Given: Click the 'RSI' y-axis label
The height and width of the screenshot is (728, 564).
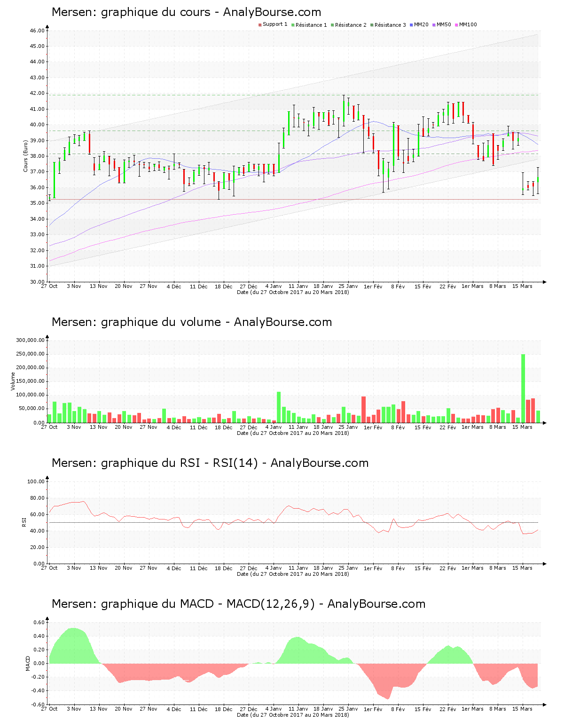Looking at the screenshot, I should pyautogui.click(x=24, y=522).
